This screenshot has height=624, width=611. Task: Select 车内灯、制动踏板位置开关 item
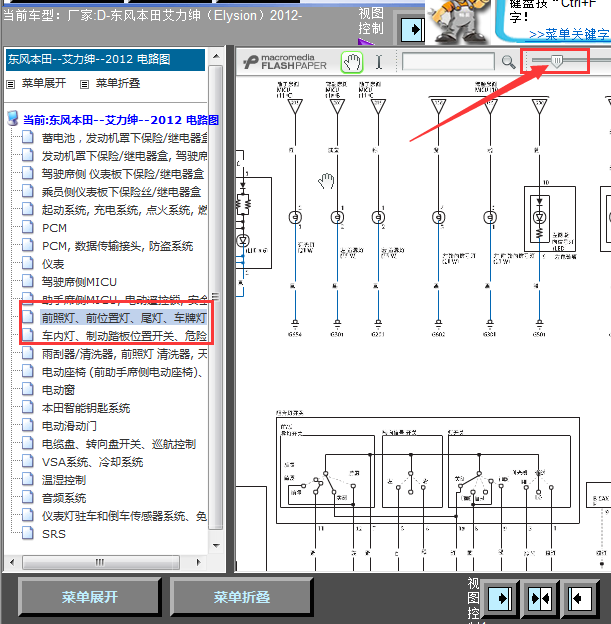pyautogui.click(x=124, y=336)
